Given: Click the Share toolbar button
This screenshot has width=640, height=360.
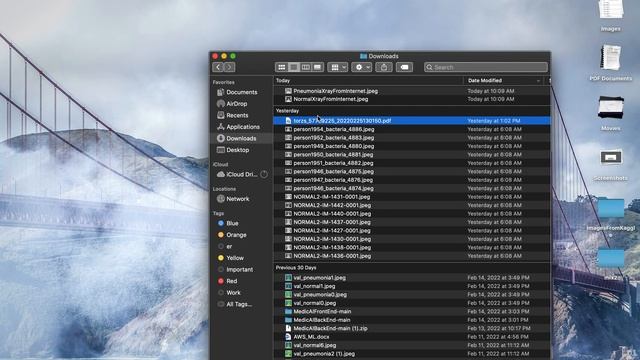Looking at the screenshot, I should (384, 67).
